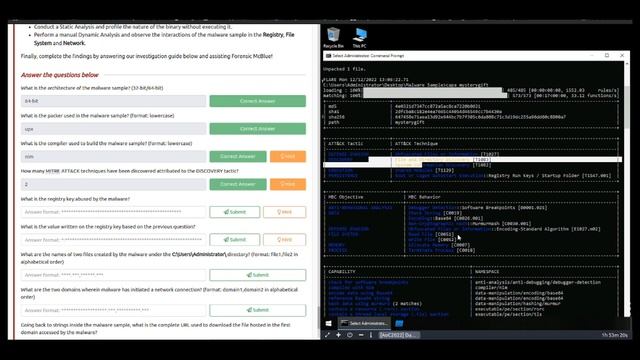Click the architecture answer field showing 64-bit
The width and height of the screenshot is (640, 360).
point(113,101)
